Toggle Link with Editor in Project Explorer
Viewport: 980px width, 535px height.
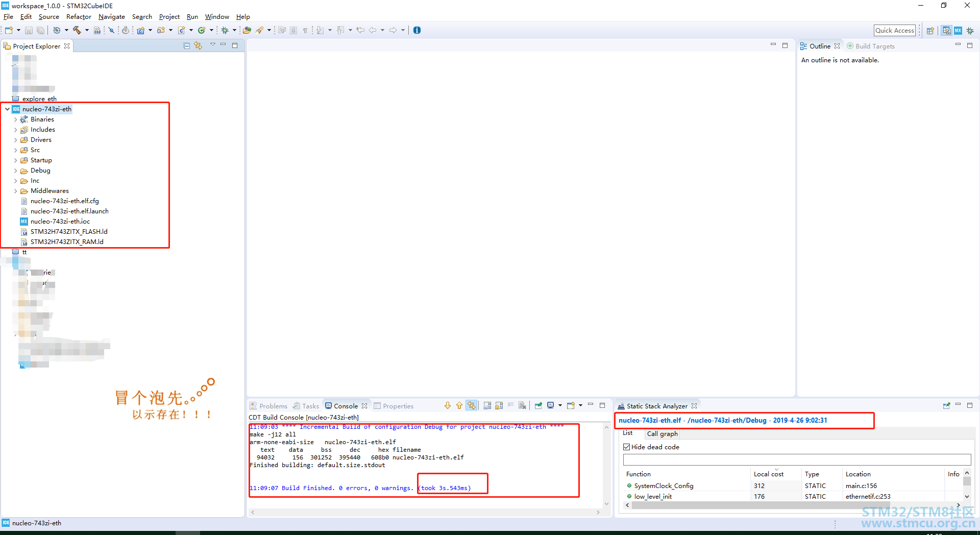point(198,46)
